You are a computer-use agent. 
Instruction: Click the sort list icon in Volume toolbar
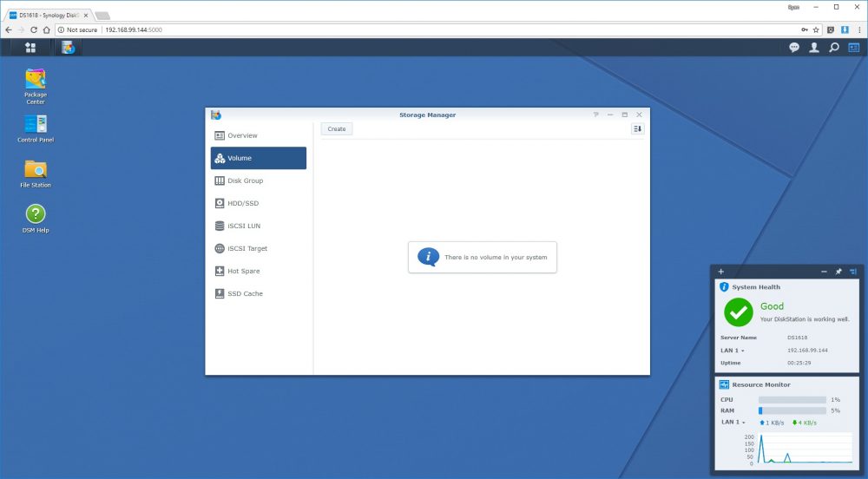point(637,129)
